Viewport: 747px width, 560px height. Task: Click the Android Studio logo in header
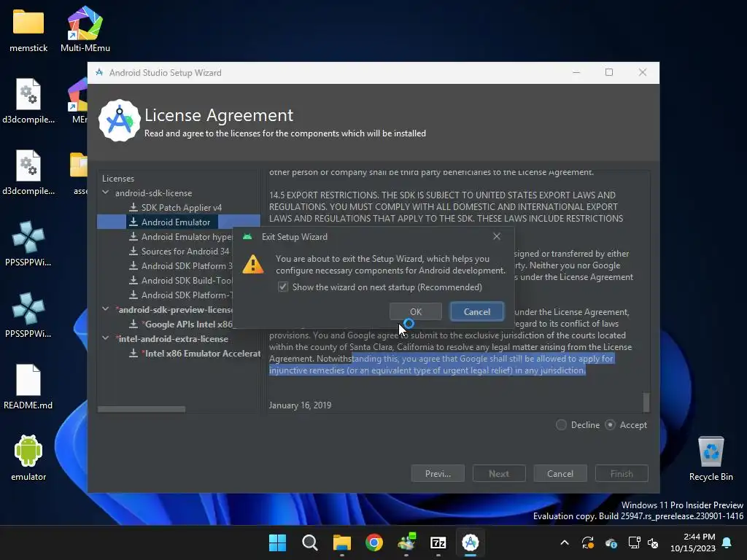click(x=120, y=121)
